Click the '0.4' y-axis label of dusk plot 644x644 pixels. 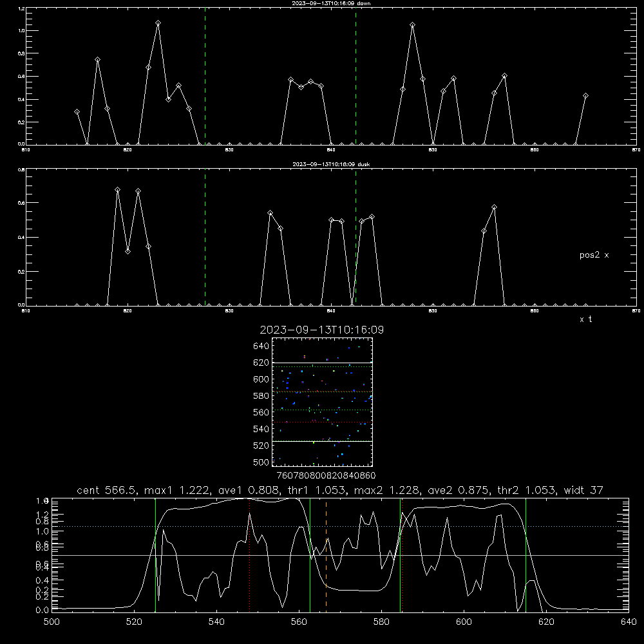(x=20, y=238)
